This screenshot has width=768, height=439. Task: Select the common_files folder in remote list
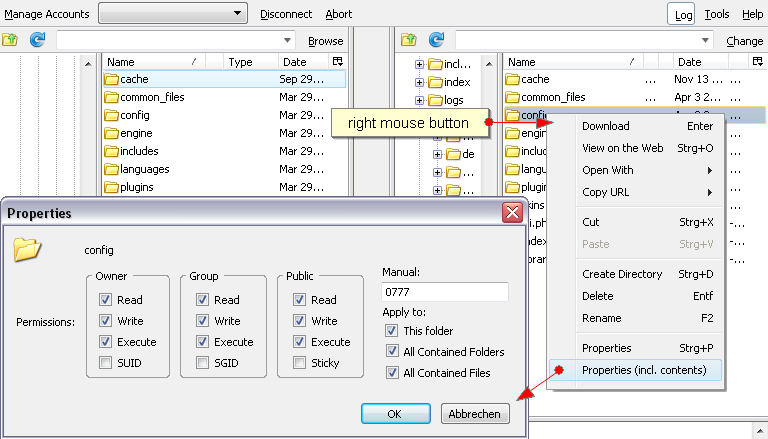pos(552,97)
